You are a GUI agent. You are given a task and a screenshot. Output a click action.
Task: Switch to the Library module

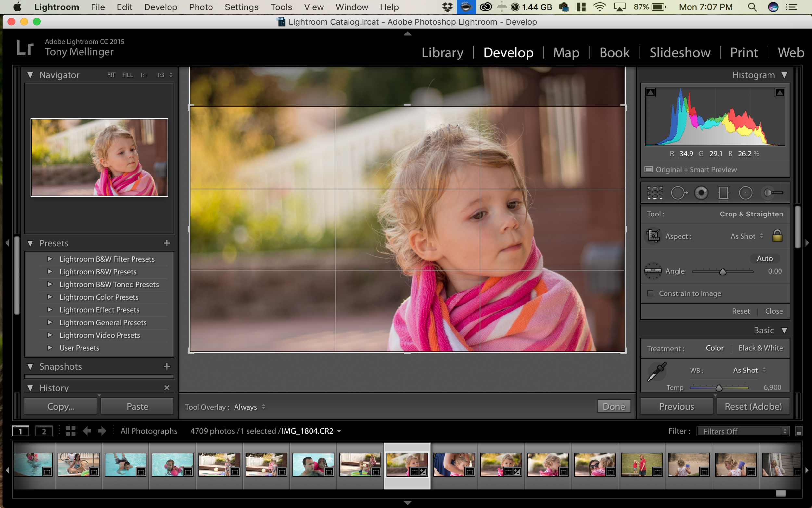[x=442, y=52]
